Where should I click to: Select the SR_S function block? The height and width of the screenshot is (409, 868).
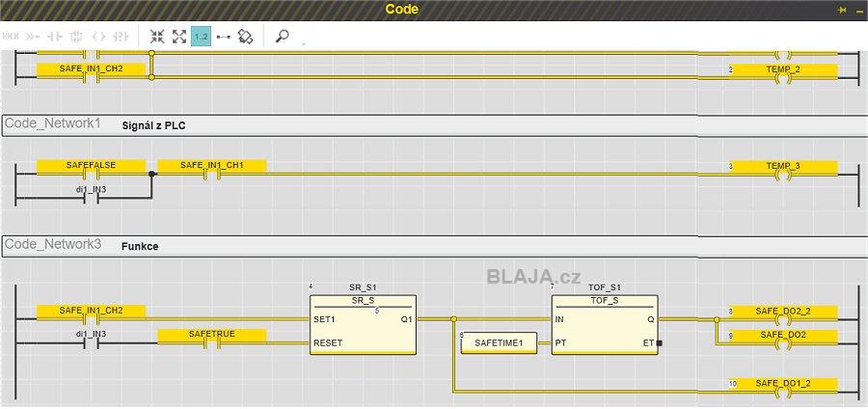(x=363, y=324)
